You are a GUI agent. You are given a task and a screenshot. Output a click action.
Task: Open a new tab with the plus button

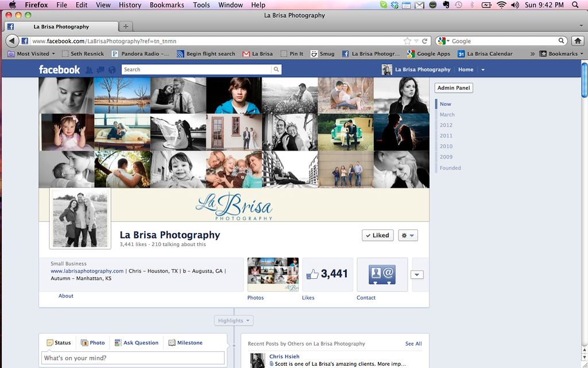(126, 26)
